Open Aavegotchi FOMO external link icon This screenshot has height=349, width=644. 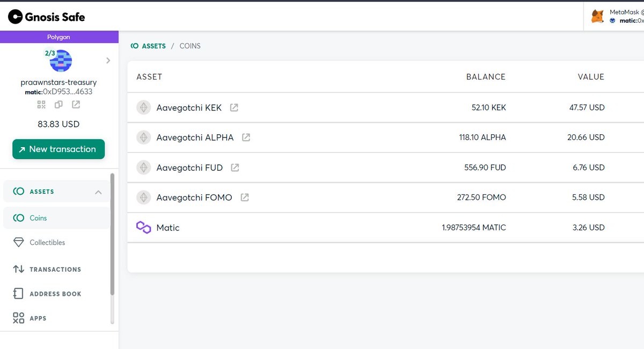click(x=245, y=198)
